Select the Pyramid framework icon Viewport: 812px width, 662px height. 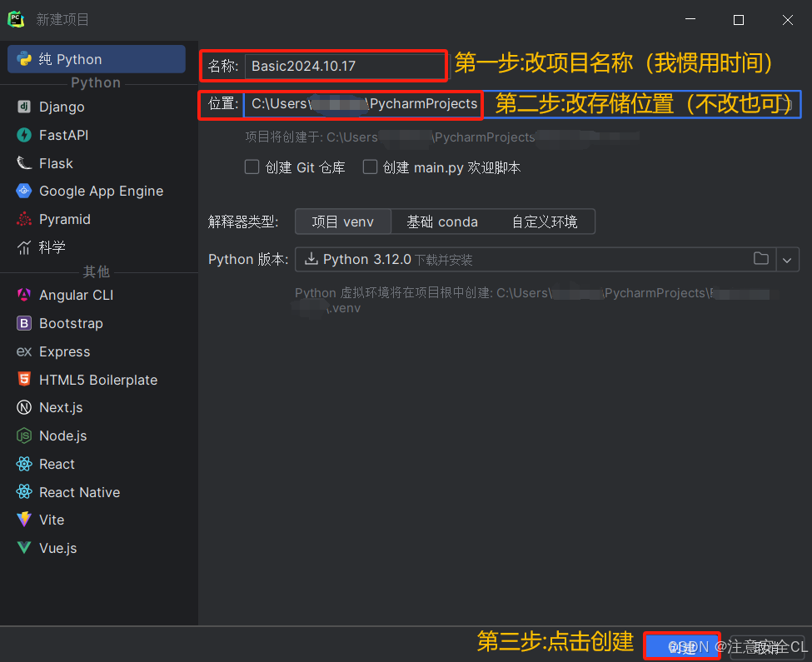pyautogui.click(x=24, y=220)
